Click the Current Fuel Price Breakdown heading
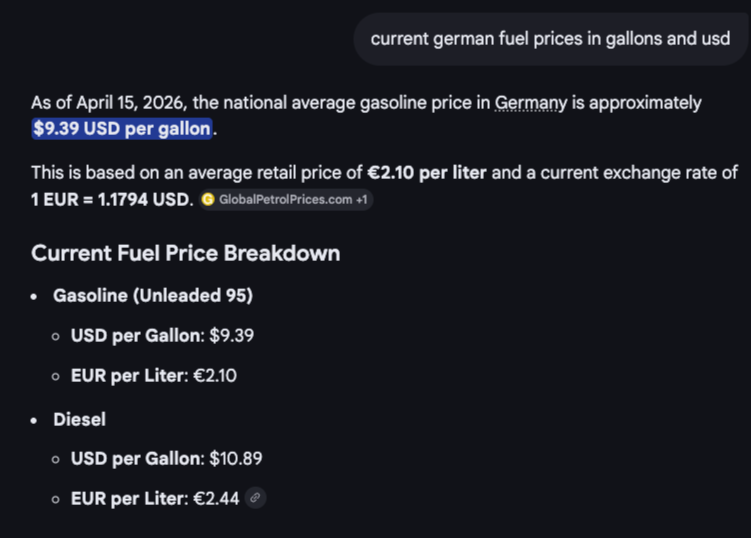 tap(185, 253)
